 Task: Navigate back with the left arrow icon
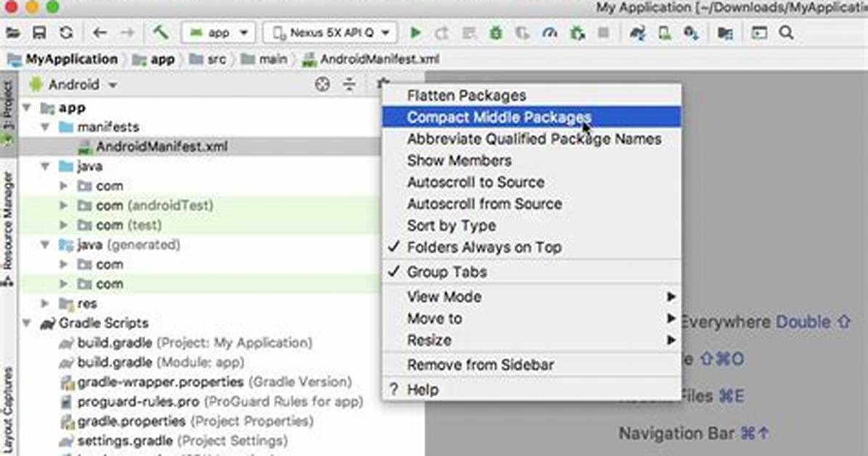pyautogui.click(x=99, y=33)
